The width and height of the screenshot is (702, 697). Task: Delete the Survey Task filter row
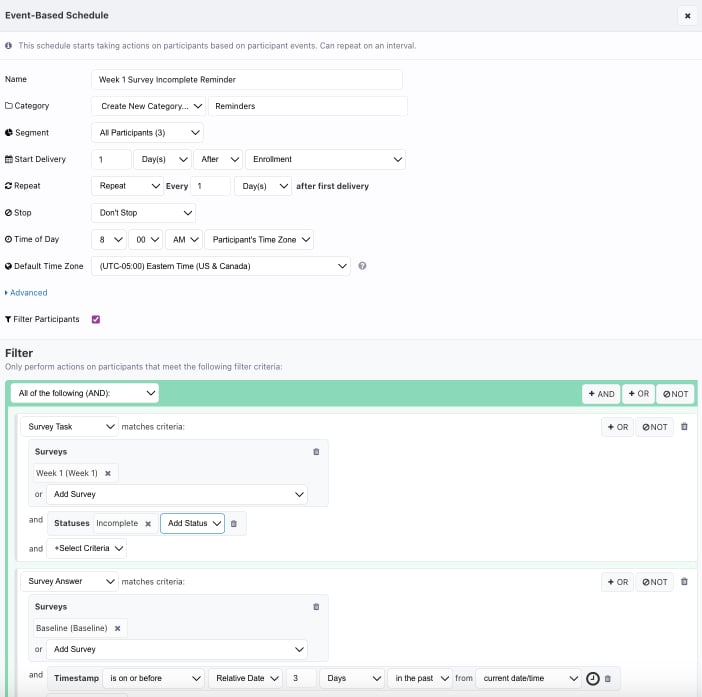tap(684, 427)
